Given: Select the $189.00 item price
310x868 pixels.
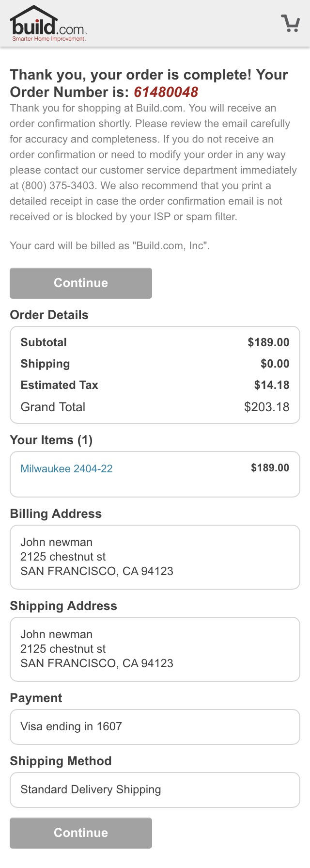Looking at the screenshot, I should coord(269,468).
